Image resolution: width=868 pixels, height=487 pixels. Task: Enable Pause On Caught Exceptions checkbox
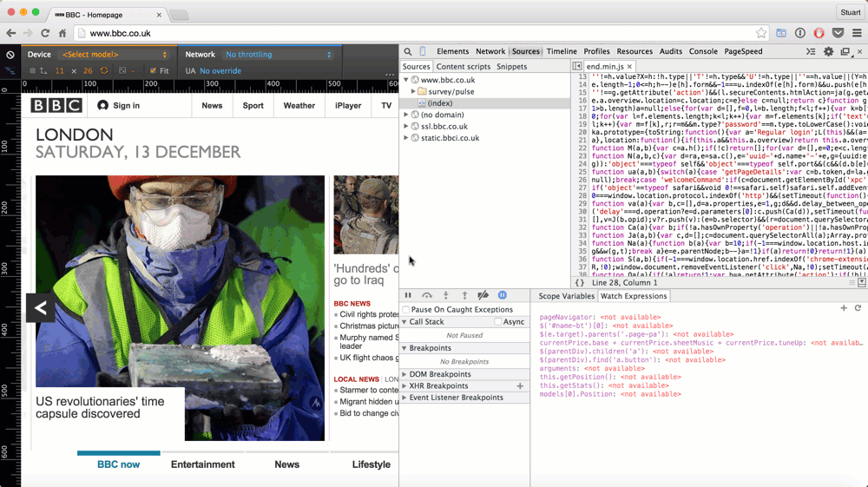[x=406, y=310]
